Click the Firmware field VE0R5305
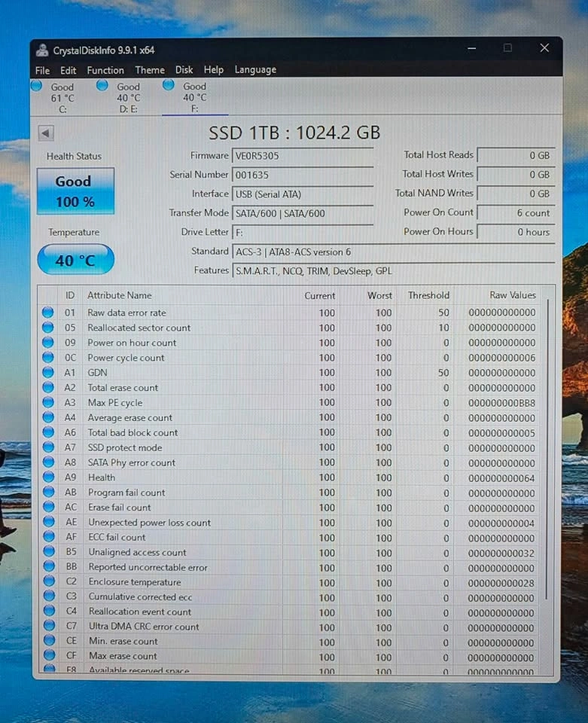The width and height of the screenshot is (588, 723). click(303, 156)
